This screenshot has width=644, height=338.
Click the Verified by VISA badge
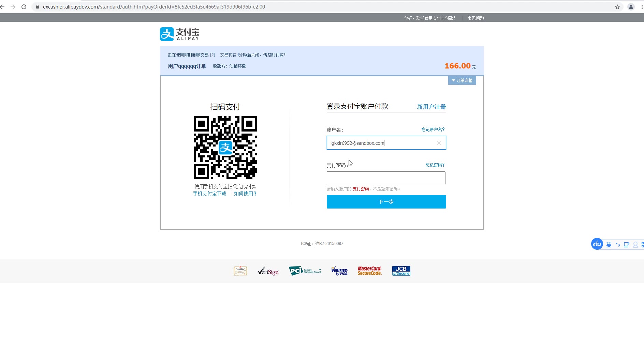point(339,271)
